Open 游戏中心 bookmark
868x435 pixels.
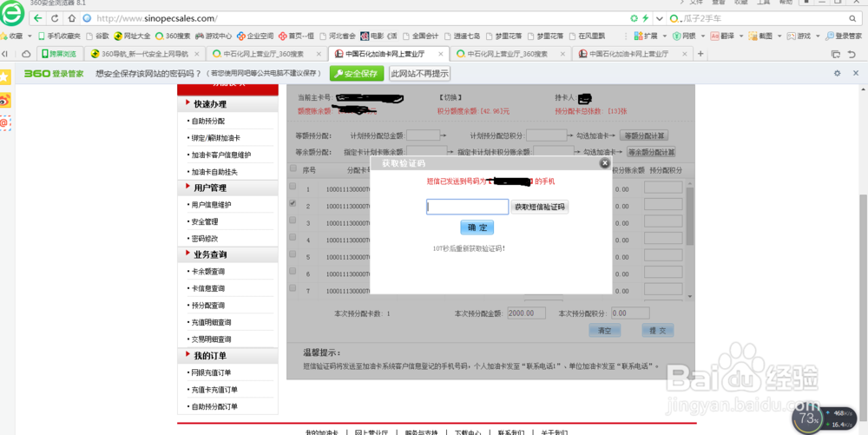coord(214,36)
